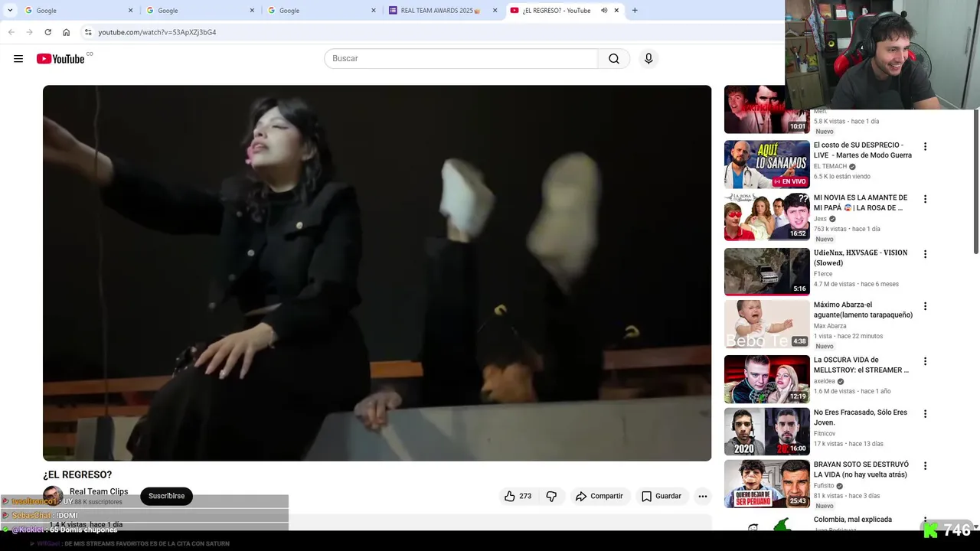Click the search magnifier button
Viewport: 980px width, 551px height.
[614, 59]
